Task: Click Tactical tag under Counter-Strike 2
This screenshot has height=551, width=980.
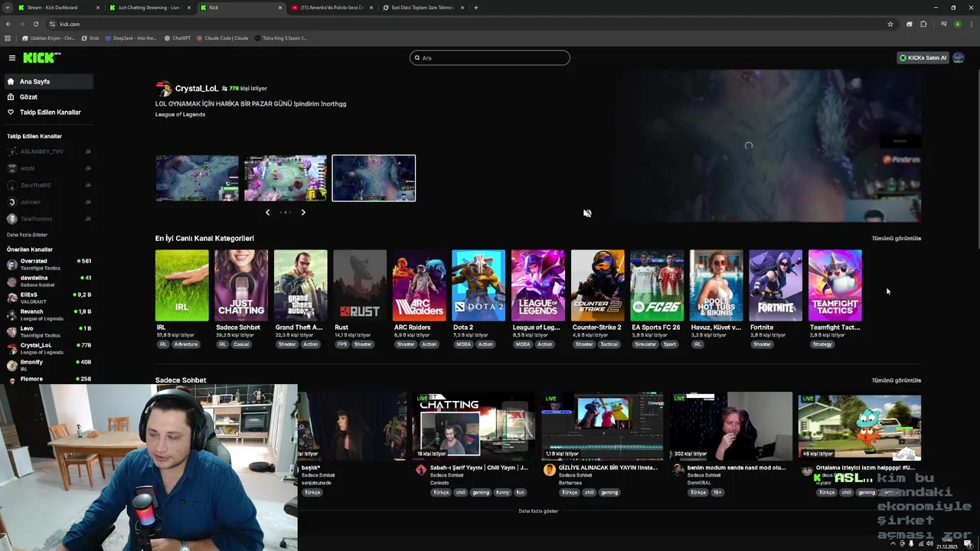Action: pyautogui.click(x=609, y=344)
